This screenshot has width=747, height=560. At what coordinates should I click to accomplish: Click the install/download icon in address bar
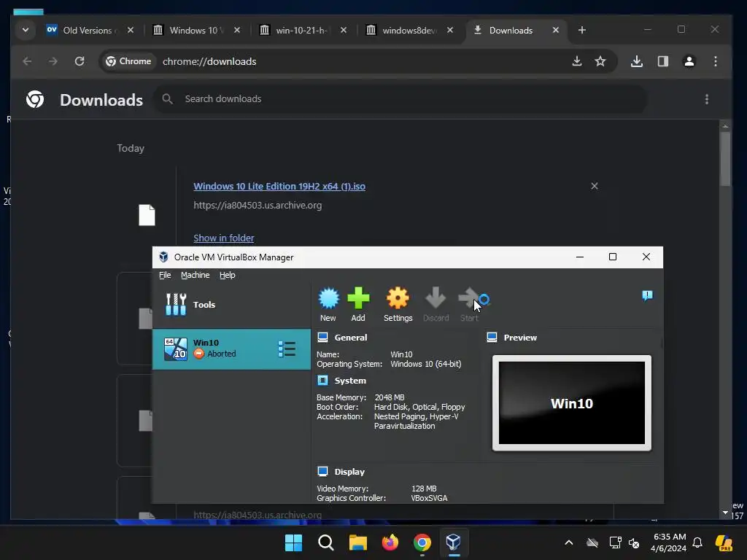coord(577,61)
